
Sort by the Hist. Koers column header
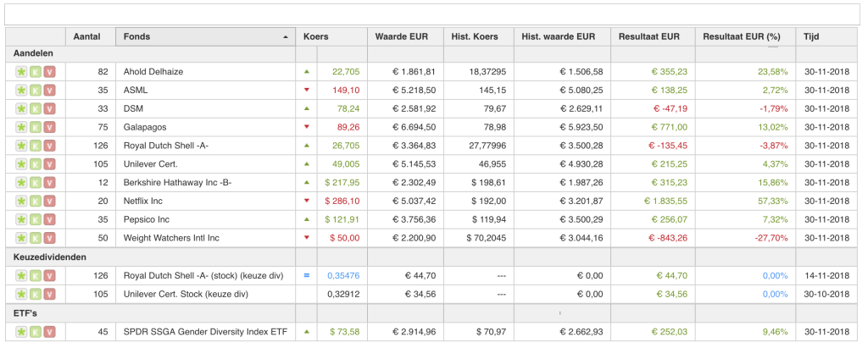pos(478,37)
